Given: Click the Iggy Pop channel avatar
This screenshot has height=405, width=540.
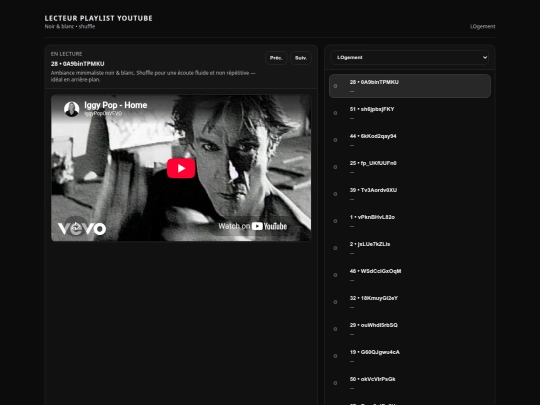Looking at the screenshot, I should pyautogui.click(x=71, y=109).
